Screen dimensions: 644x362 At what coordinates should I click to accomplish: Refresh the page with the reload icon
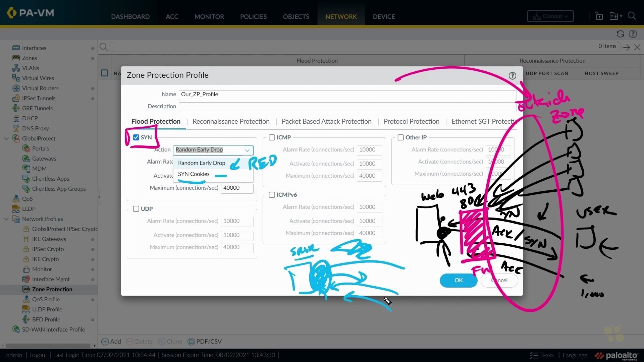[x=620, y=34]
